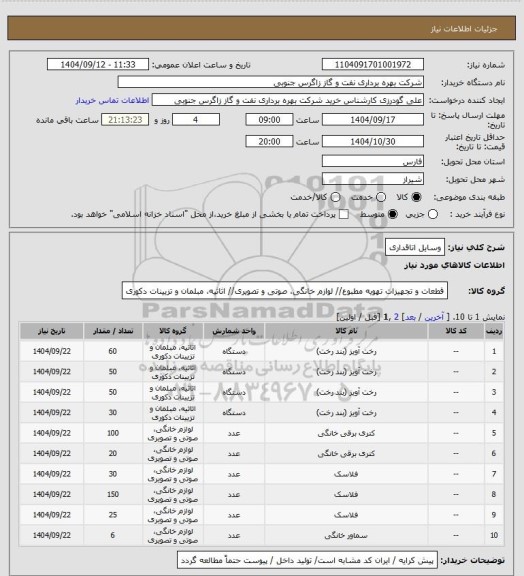This screenshot has height=576, width=524.
Task: Click the نام دستگاه خریدار field
Action: click(x=270, y=82)
